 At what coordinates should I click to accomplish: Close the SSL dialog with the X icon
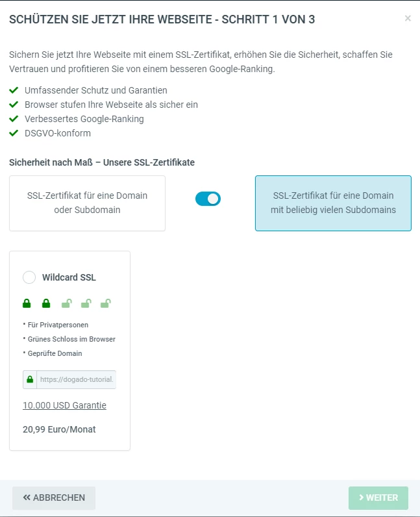408,18
